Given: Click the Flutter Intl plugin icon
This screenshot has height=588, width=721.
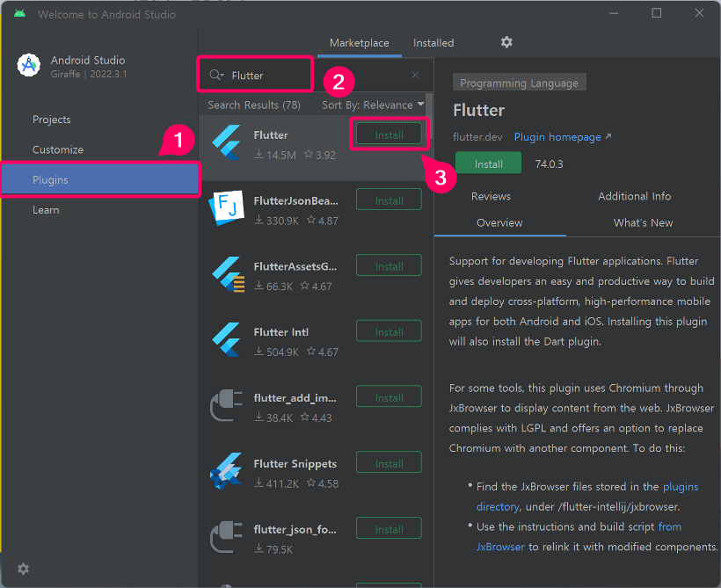Looking at the screenshot, I should coord(226,340).
